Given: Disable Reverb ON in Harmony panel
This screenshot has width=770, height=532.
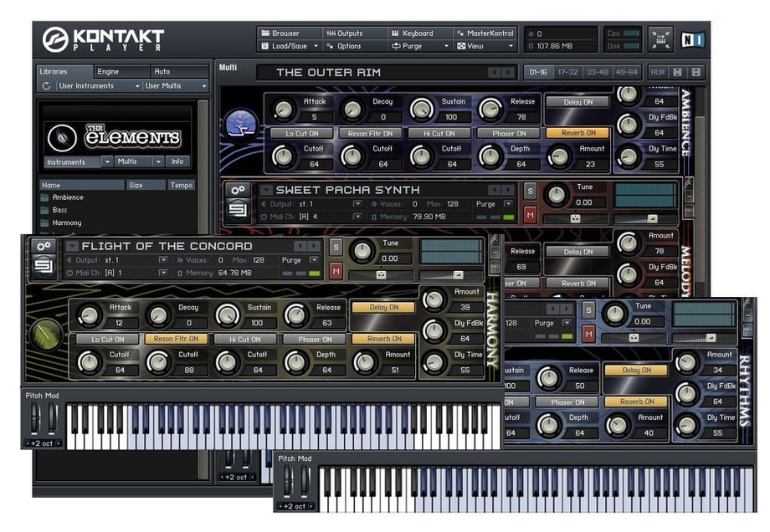Looking at the screenshot, I should tap(384, 339).
